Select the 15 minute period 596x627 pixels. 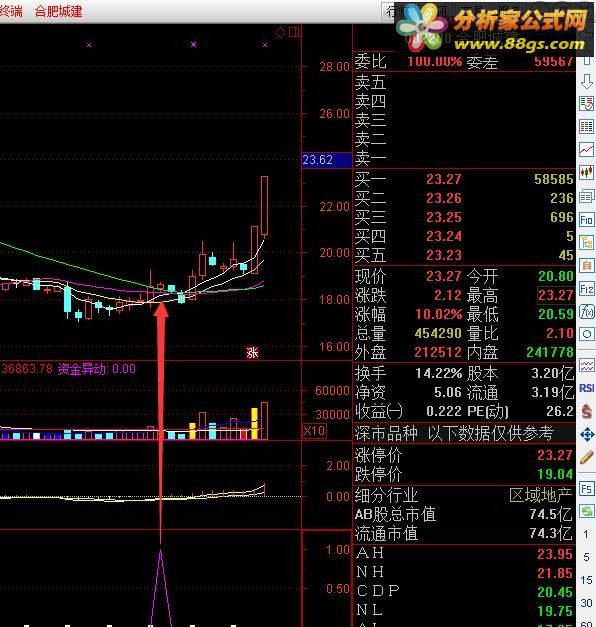(x=586, y=579)
